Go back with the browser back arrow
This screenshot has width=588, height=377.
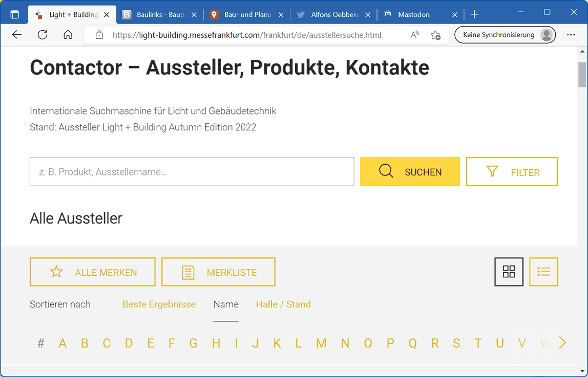pyautogui.click(x=17, y=35)
